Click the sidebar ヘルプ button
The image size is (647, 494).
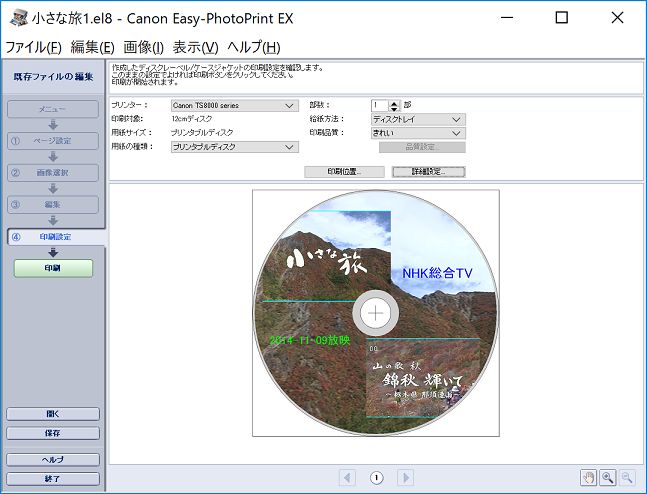(x=53, y=460)
